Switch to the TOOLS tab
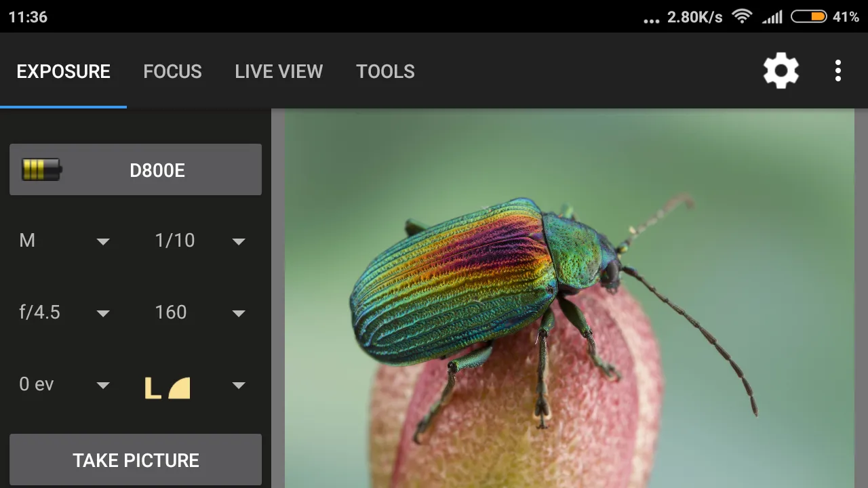Viewport: 868px width, 488px height. (385, 71)
